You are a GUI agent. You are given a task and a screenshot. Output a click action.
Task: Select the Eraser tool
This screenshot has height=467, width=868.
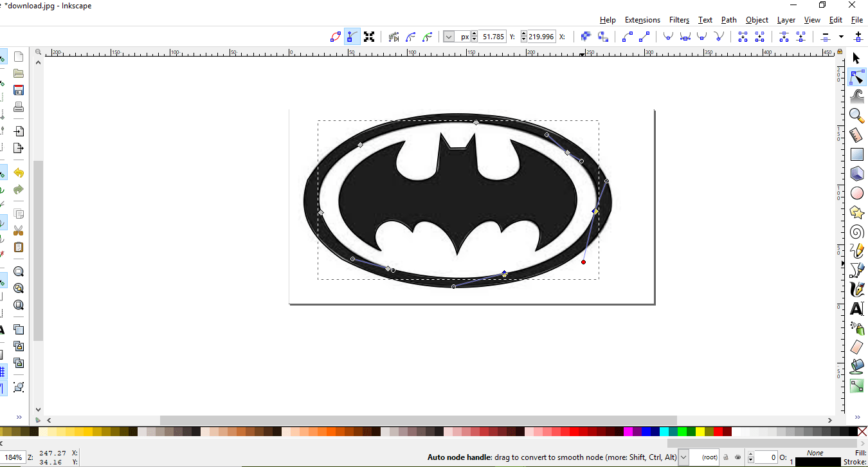856,347
